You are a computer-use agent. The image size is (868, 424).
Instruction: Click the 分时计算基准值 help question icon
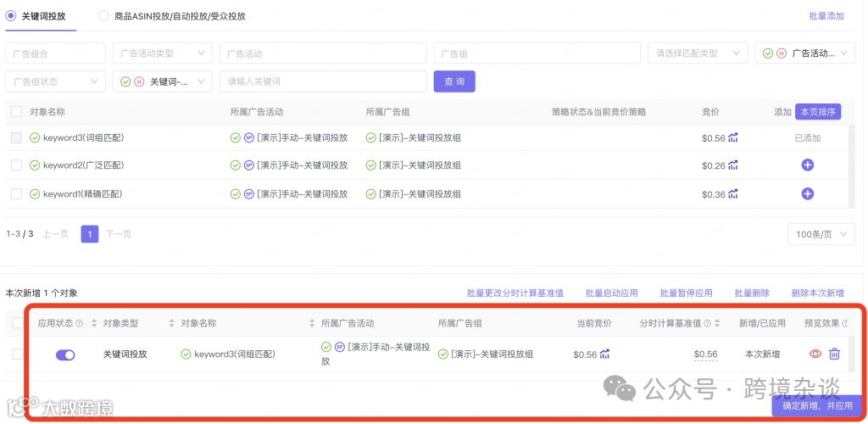(x=708, y=323)
